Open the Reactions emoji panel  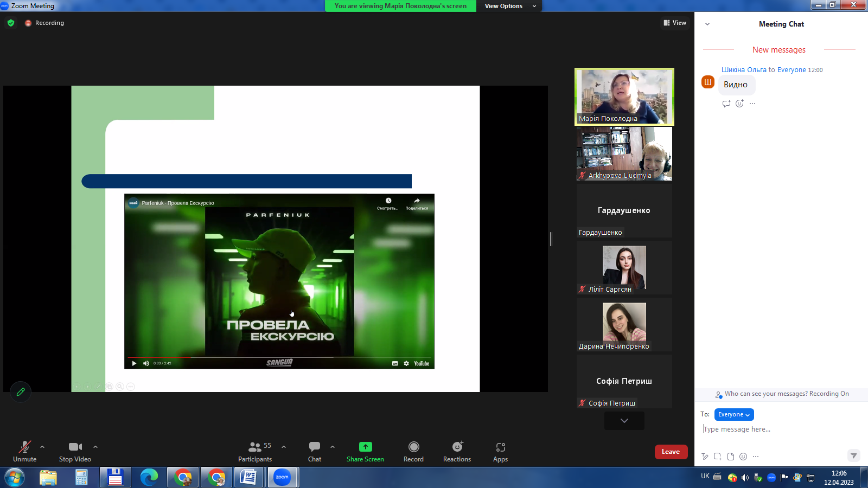457,451
